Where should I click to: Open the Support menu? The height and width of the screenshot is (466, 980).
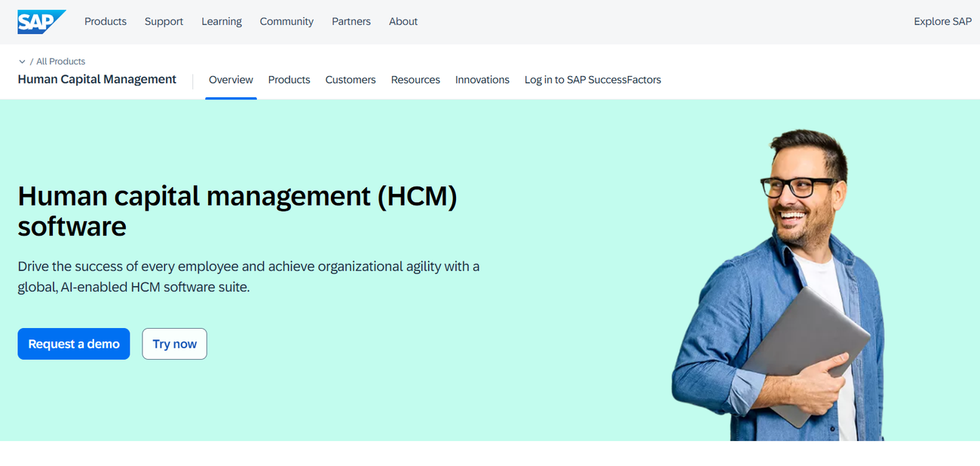[164, 22]
